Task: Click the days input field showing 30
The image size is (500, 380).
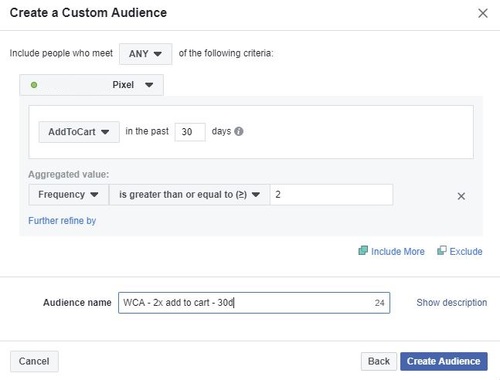Action: 190,132
